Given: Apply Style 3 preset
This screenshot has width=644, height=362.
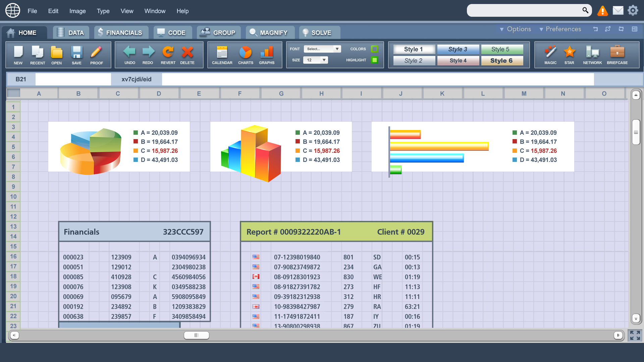Looking at the screenshot, I should tap(458, 49).
